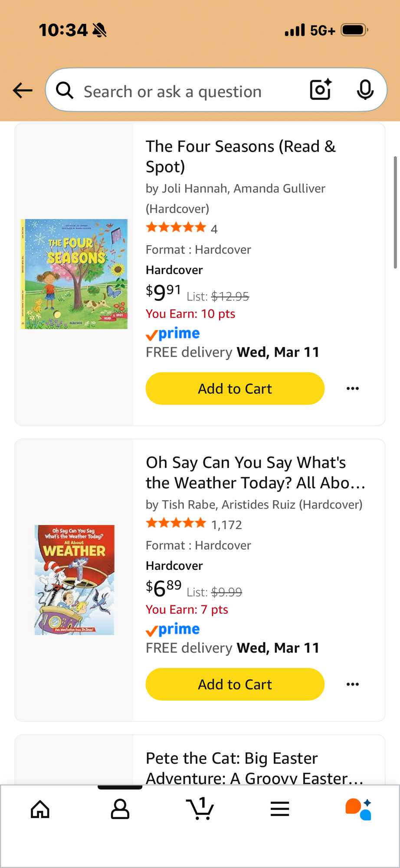The width and height of the screenshot is (400, 868).
Task: Tap the magnifying glass search icon
Action: (65, 91)
